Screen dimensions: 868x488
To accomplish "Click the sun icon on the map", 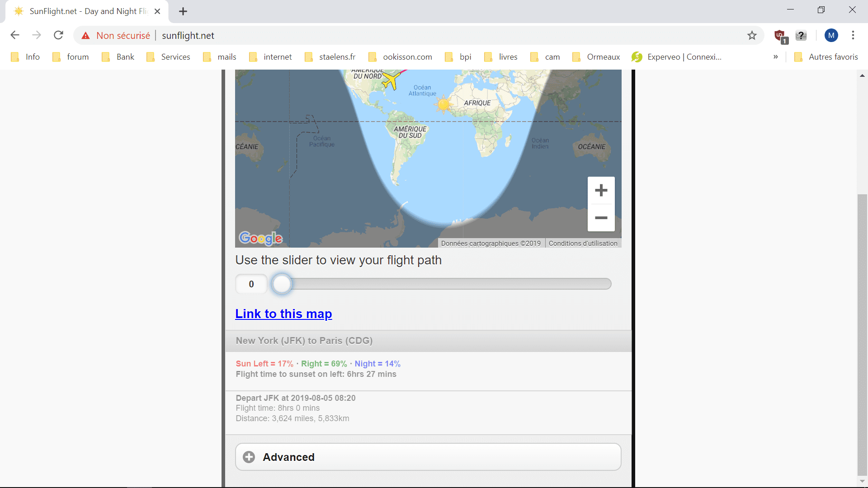I will [x=443, y=104].
